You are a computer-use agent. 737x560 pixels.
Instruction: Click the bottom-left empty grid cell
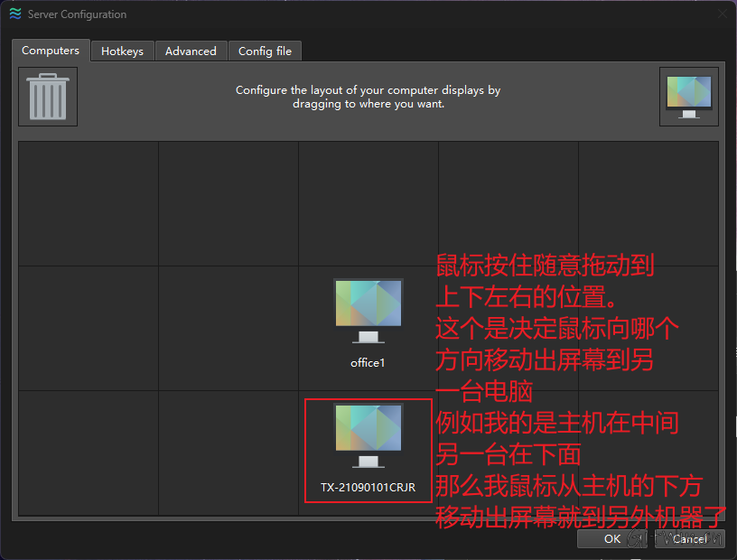click(x=89, y=453)
